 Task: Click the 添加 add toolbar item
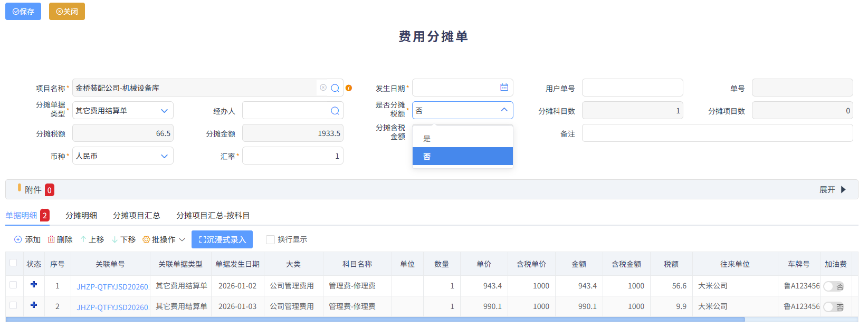pyautogui.click(x=27, y=239)
